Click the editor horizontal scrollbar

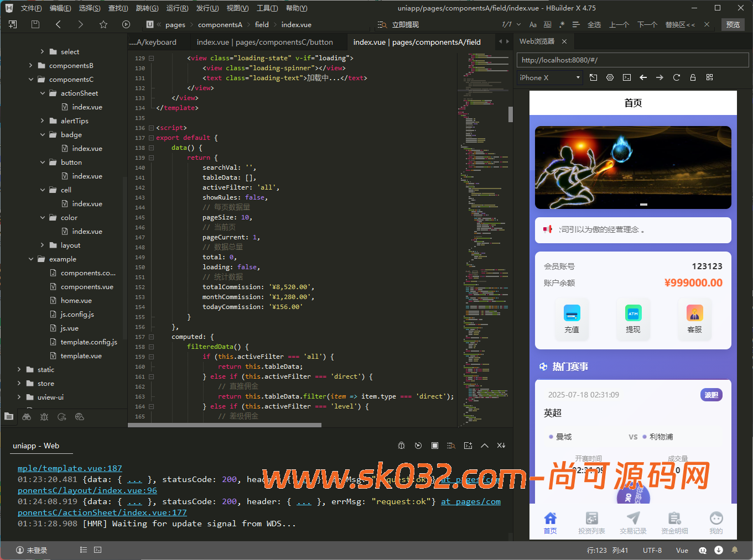point(225,425)
